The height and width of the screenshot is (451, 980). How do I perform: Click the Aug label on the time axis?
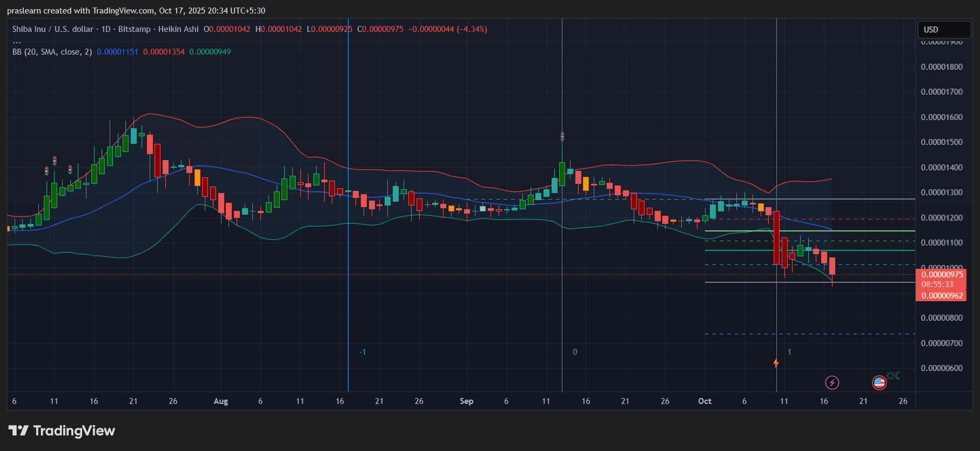tap(220, 401)
